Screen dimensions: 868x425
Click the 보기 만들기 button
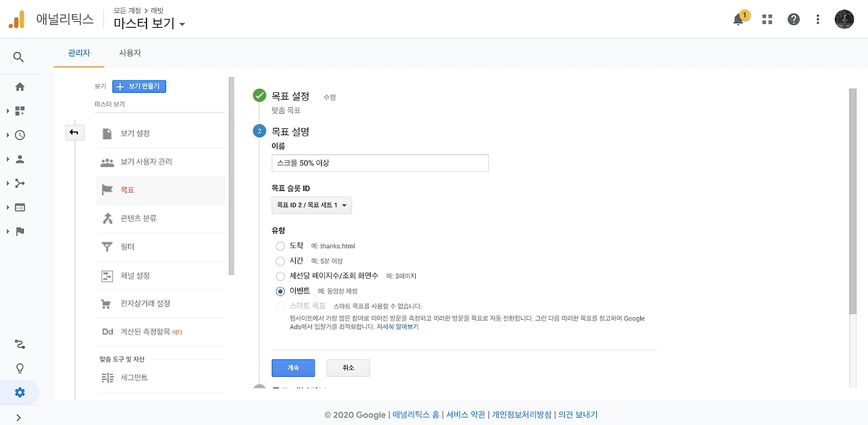click(139, 86)
